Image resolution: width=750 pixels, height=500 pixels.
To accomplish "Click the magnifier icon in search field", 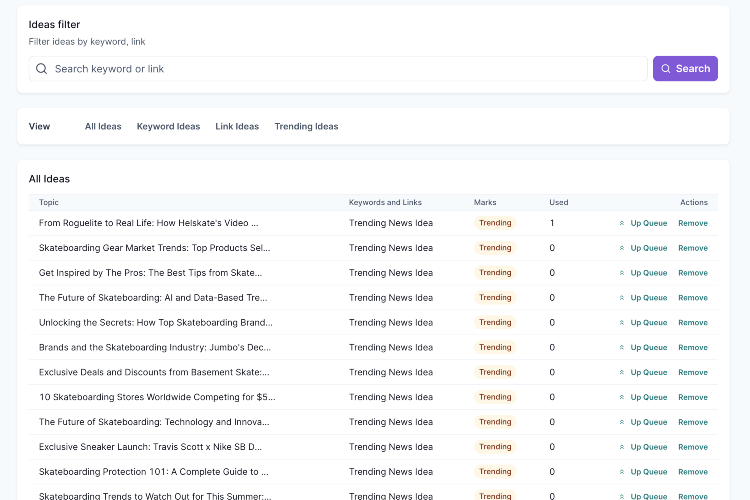I will pyautogui.click(x=42, y=69).
